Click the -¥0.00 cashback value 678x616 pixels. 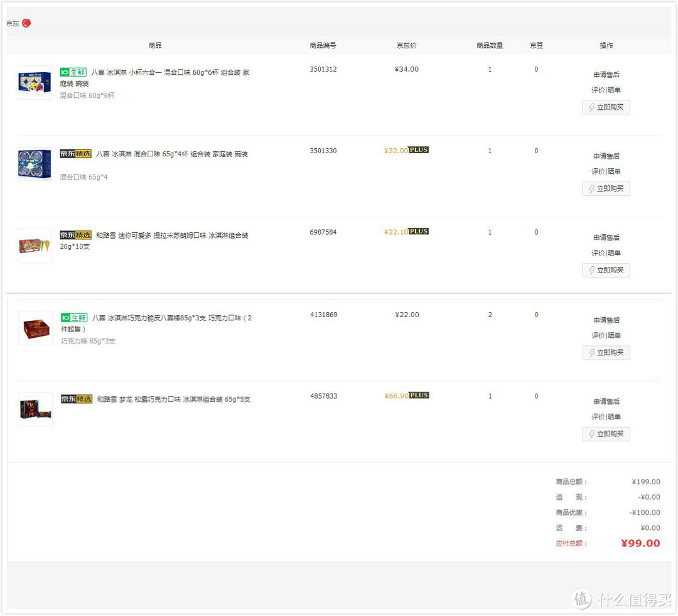coord(649,497)
